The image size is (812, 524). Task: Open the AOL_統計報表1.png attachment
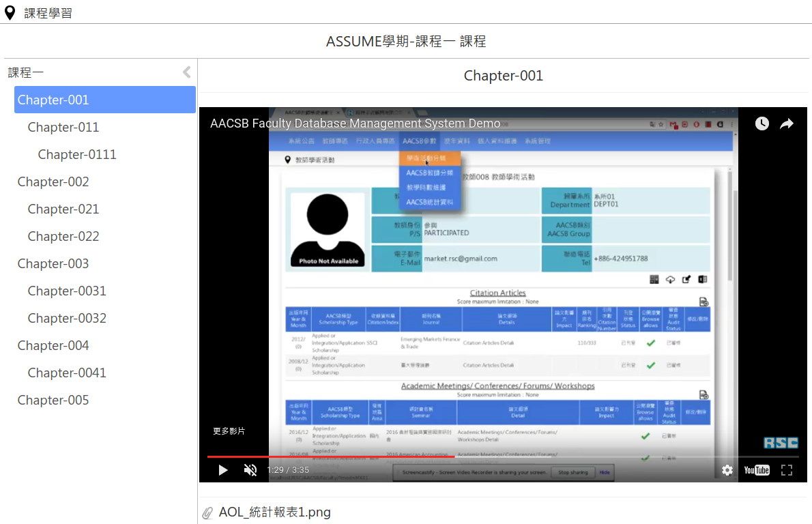(x=274, y=512)
